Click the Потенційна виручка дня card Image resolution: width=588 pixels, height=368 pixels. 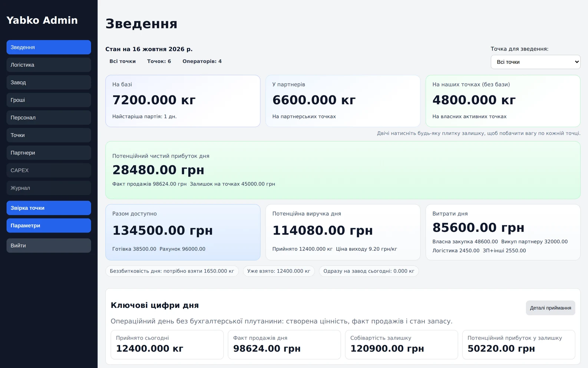pyautogui.click(x=343, y=232)
